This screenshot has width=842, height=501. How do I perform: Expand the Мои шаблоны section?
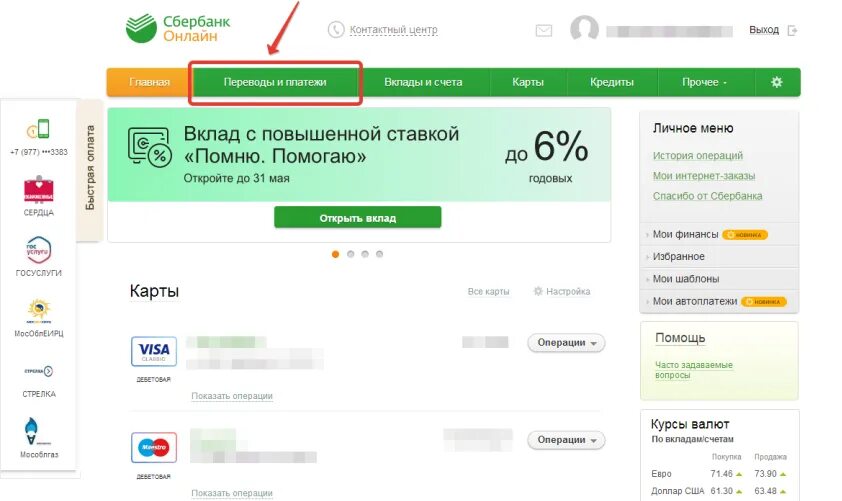(x=720, y=279)
